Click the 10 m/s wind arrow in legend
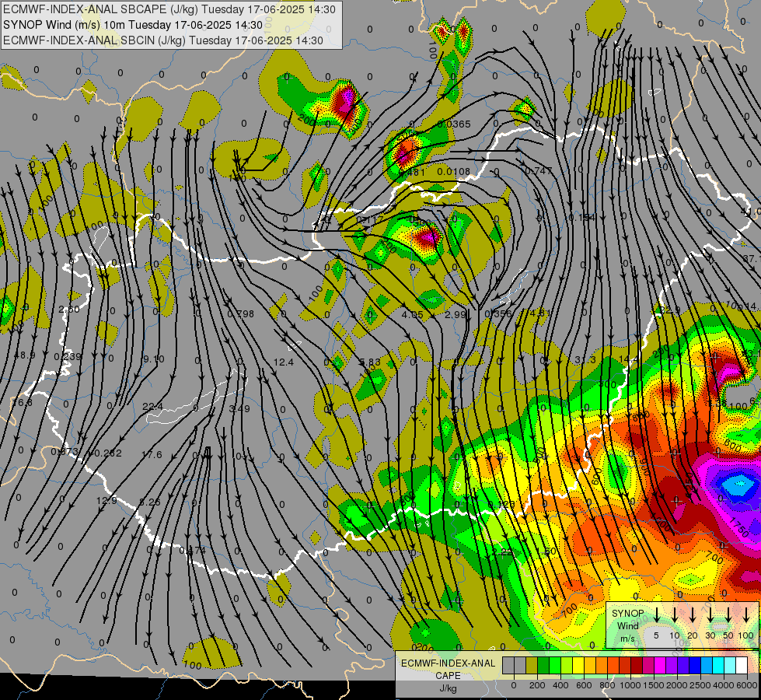 (675, 614)
